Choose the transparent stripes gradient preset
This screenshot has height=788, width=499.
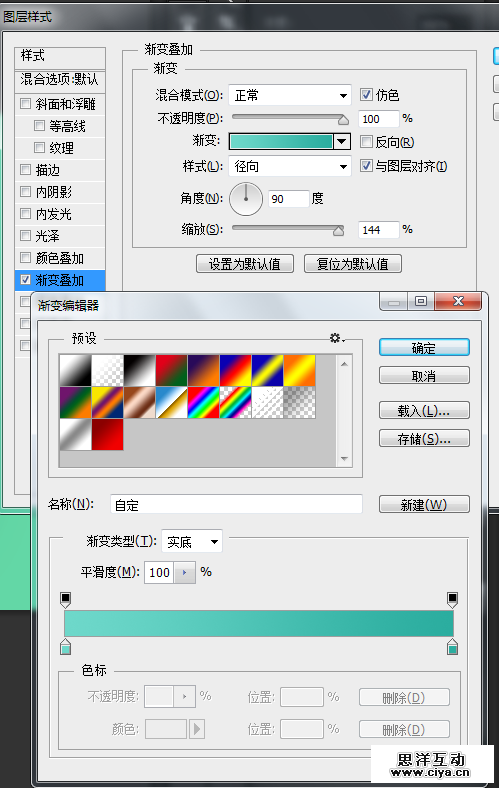(x=268, y=402)
